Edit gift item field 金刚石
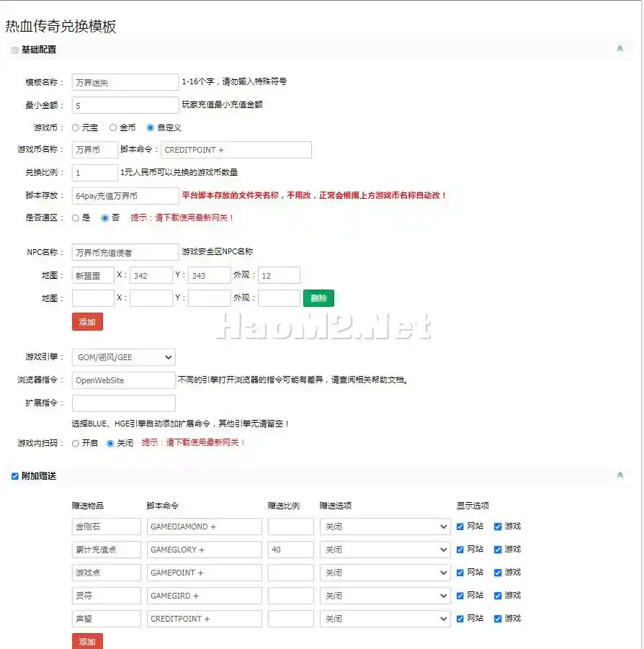This screenshot has height=649, width=644. 107,527
